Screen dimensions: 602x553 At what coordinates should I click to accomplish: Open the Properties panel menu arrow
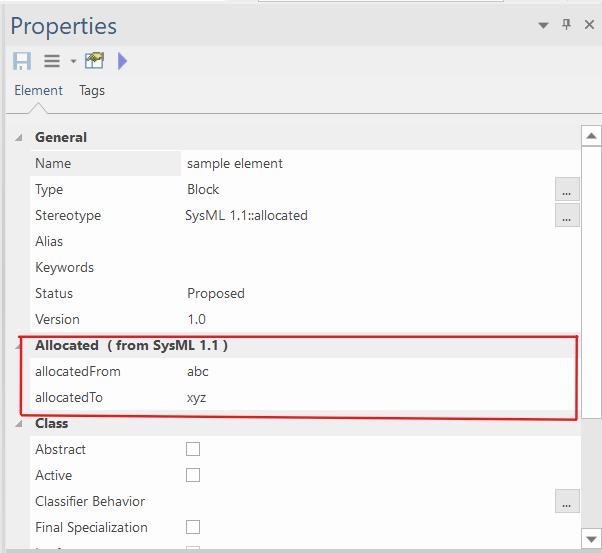tap(543, 25)
